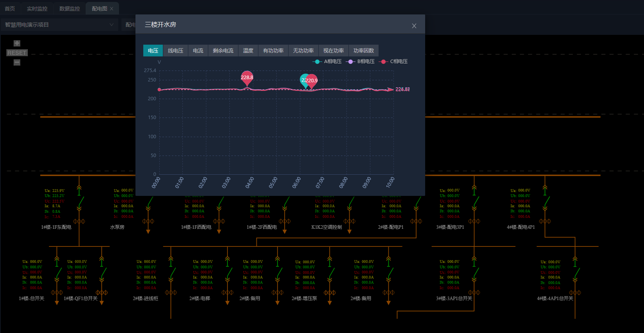Image resolution: width=644 pixels, height=333 pixels.
Task: Select the 视在功率 chart tab
Action: coord(334,51)
